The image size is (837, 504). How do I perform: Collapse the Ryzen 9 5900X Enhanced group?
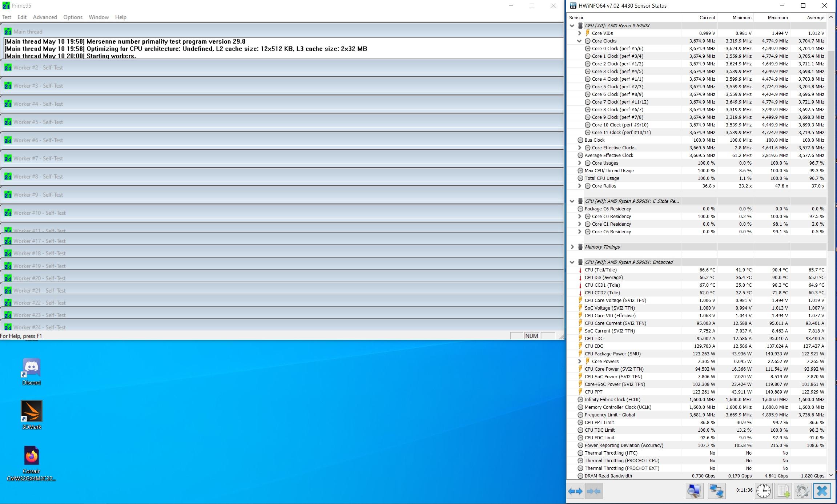[572, 262]
